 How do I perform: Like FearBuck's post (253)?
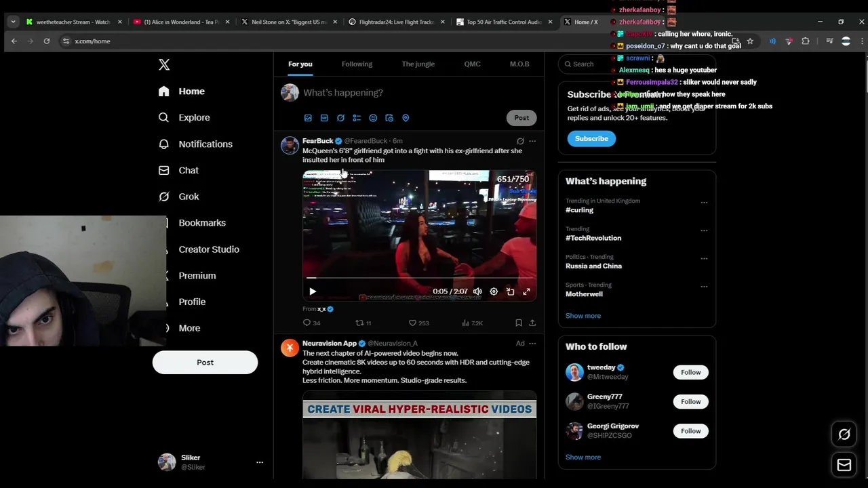click(x=418, y=323)
